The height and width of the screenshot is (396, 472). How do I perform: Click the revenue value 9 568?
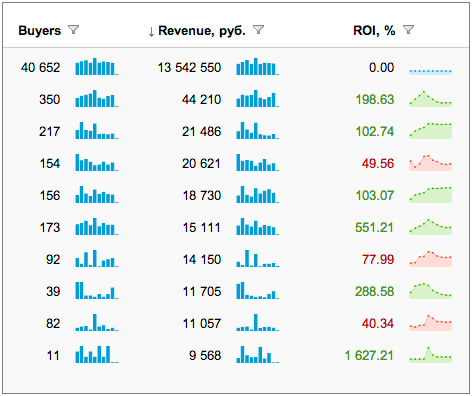205,355
